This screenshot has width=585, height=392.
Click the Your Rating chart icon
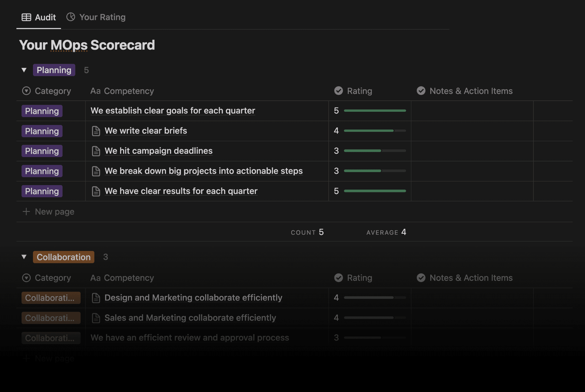click(x=71, y=17)
